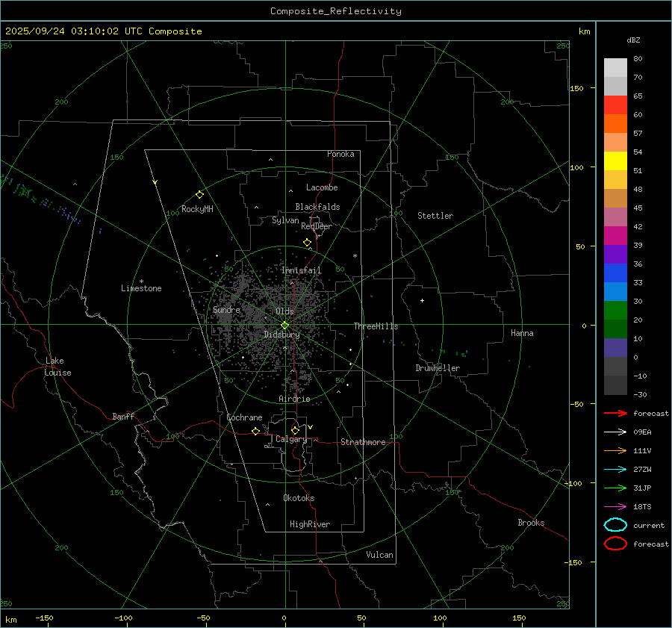Click the Stettler city label on map
This screenshot has width=672, height=628.
pyautogui.click(x=435, y=216)
